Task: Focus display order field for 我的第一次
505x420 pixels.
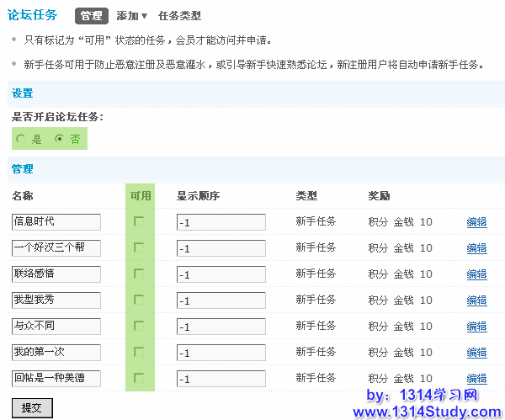Action: [x=221, y=353]
